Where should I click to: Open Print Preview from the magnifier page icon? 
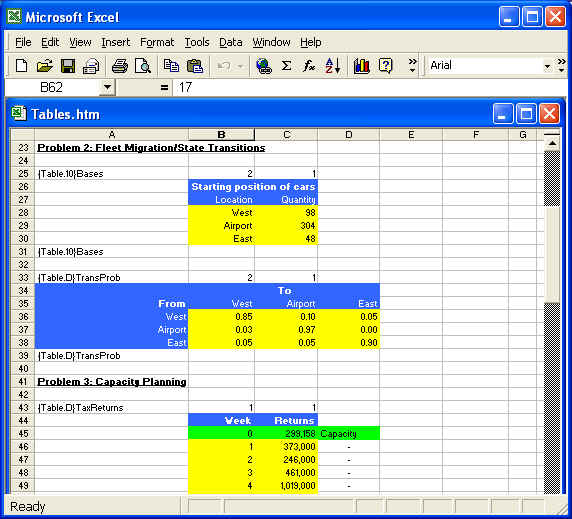point(143,66)
